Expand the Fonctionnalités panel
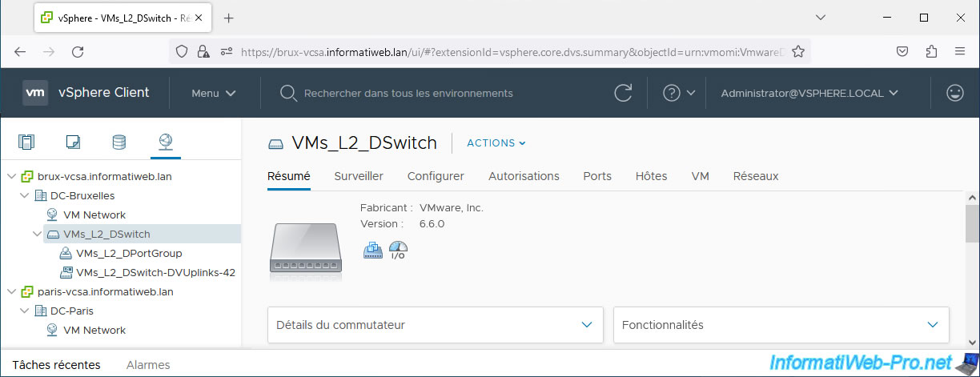 tap(781, 325)
